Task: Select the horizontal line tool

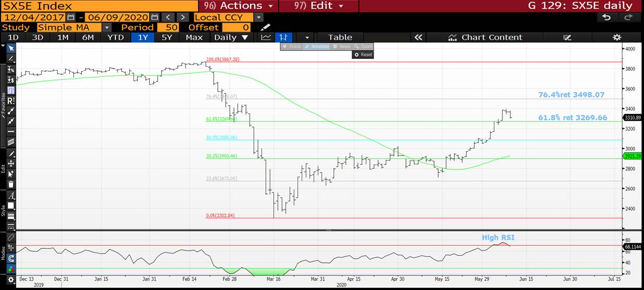Action: pyautogui.click(x=11, y=131)
